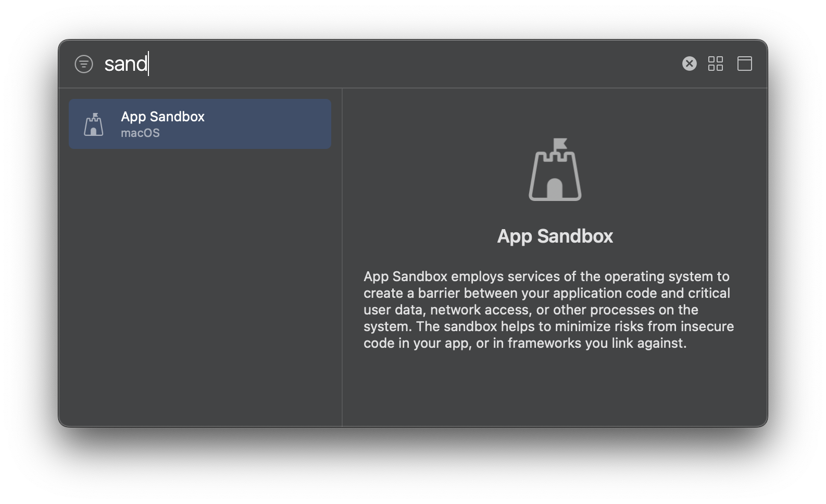Viewport: 826px width, 504px height.
Task: Switch to the icon grid view
Action: coord(716,64)
